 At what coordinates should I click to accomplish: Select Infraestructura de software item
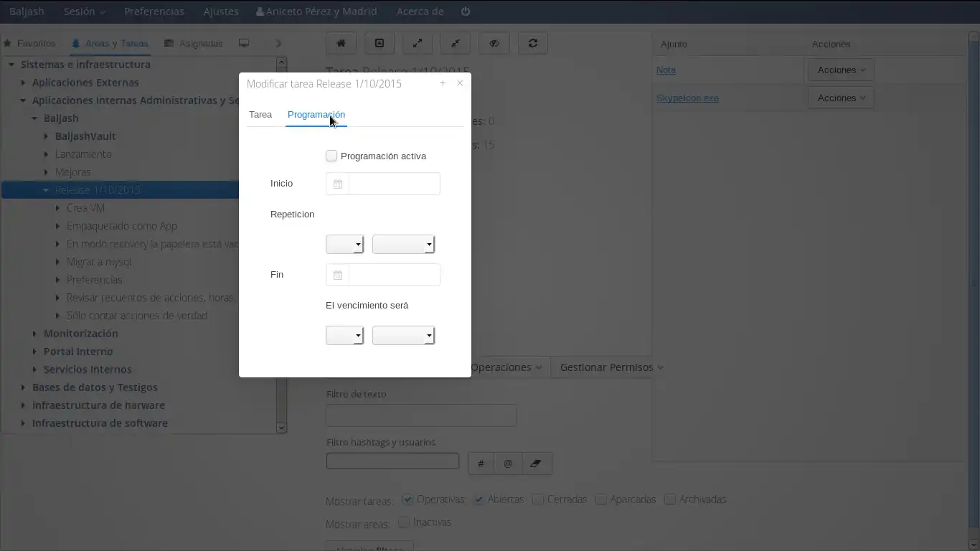[100, 423]
